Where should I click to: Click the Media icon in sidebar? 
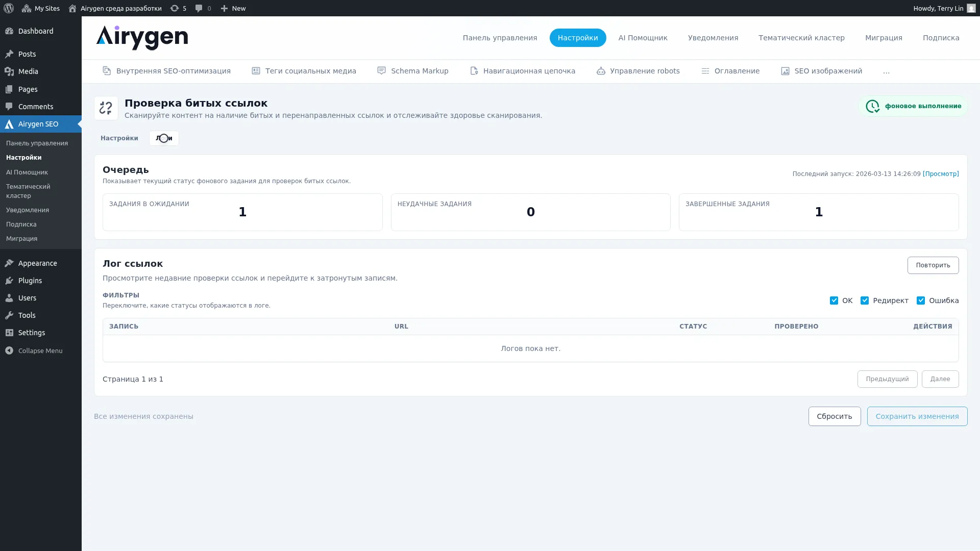coord(9,71)
